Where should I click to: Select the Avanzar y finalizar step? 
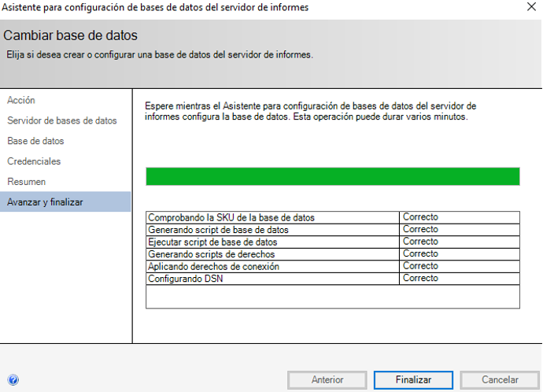(x=45, y=202)
